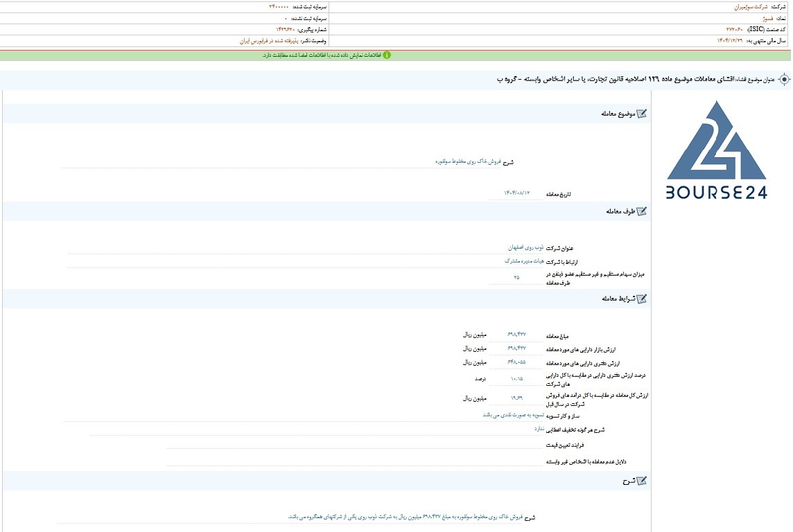
Task: Click the edit icon beside 'طرف معامله' header
Action: 642,211
